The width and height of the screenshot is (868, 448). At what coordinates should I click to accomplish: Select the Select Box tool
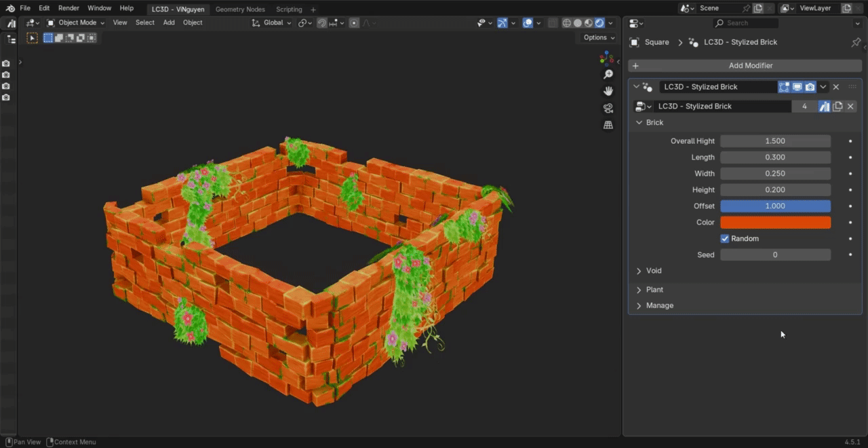(x=32, y=38)
